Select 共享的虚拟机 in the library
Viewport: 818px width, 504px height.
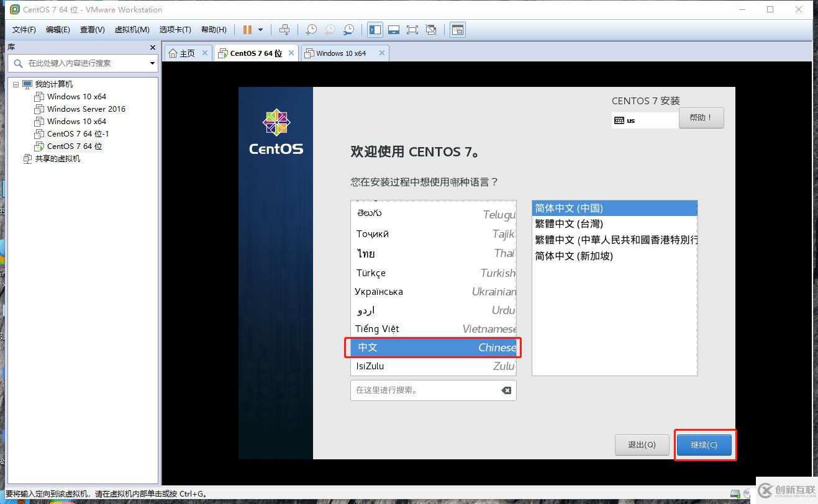[x=57, y=158]
